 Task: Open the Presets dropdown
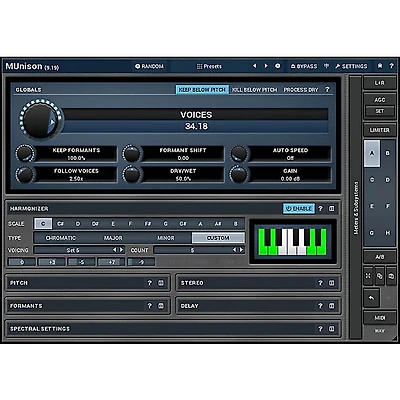click(209, 66)
